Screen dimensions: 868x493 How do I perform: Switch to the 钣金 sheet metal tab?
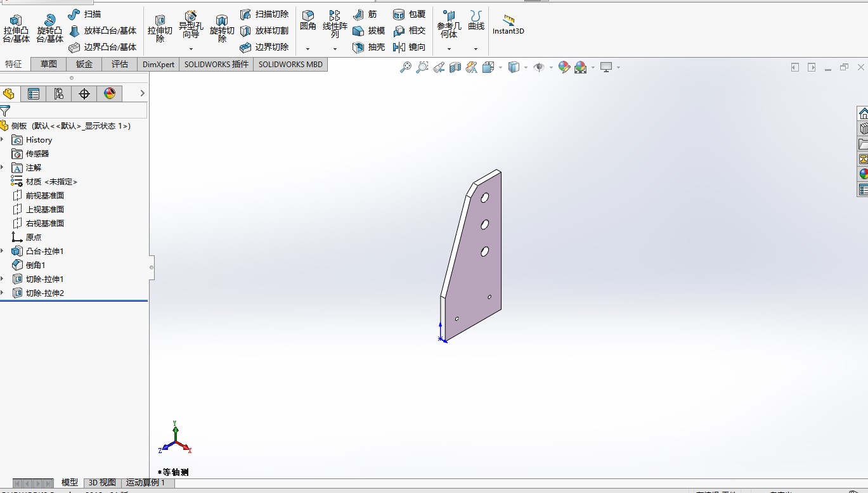tap(84, 64)
